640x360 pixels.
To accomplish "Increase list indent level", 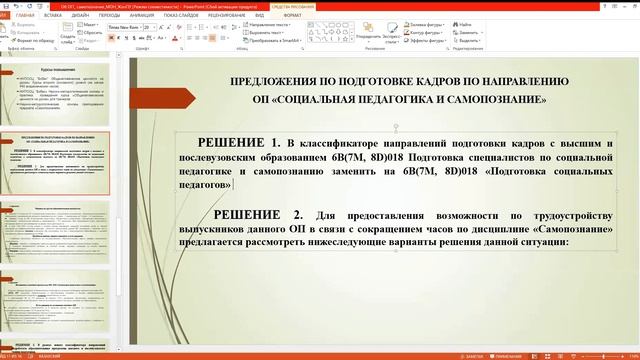I will click(224, 27).
